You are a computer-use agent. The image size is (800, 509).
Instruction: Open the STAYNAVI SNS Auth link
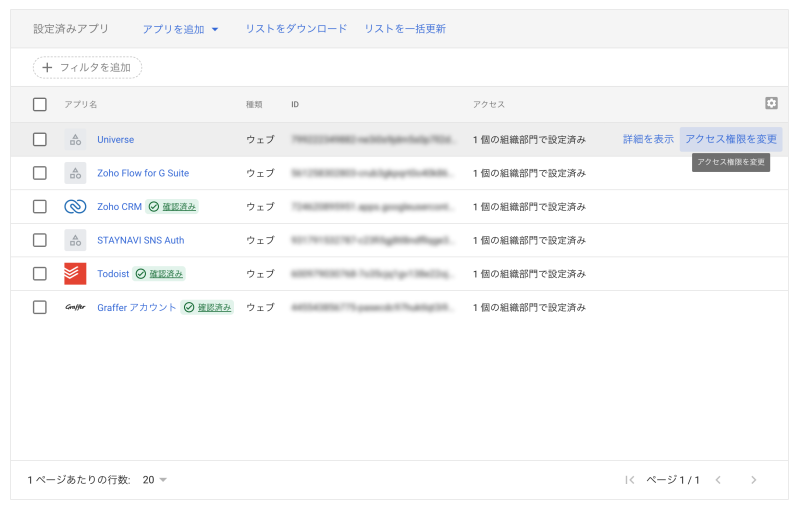click(x=141, y=240)
